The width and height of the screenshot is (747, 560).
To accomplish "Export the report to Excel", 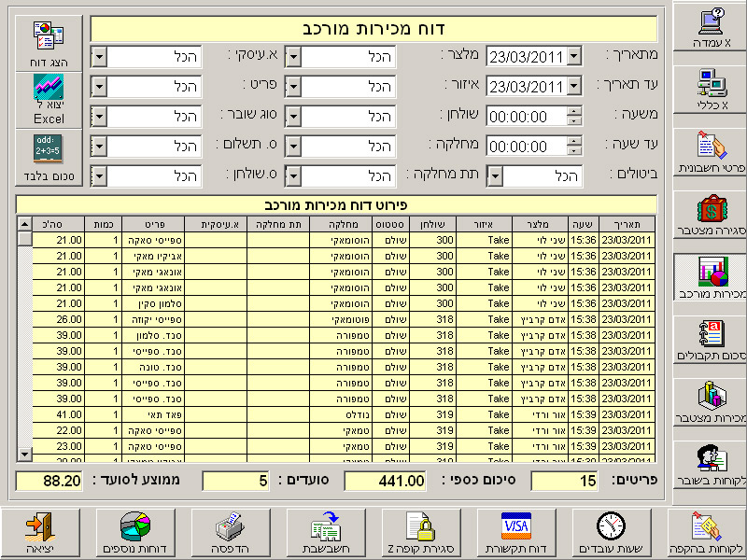I will coord(48,101).
